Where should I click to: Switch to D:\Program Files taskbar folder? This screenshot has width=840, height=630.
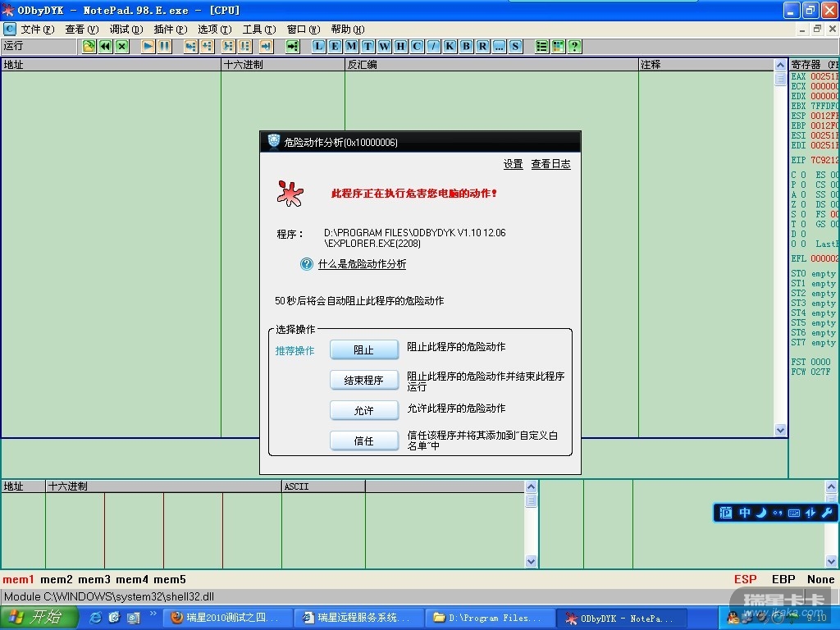coord(490,618)
